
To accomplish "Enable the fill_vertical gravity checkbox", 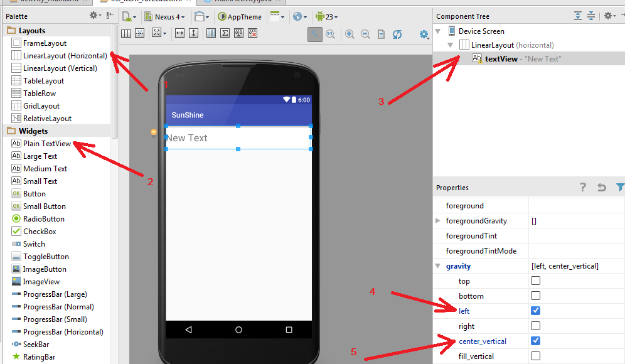I will [x=535, y=356].
